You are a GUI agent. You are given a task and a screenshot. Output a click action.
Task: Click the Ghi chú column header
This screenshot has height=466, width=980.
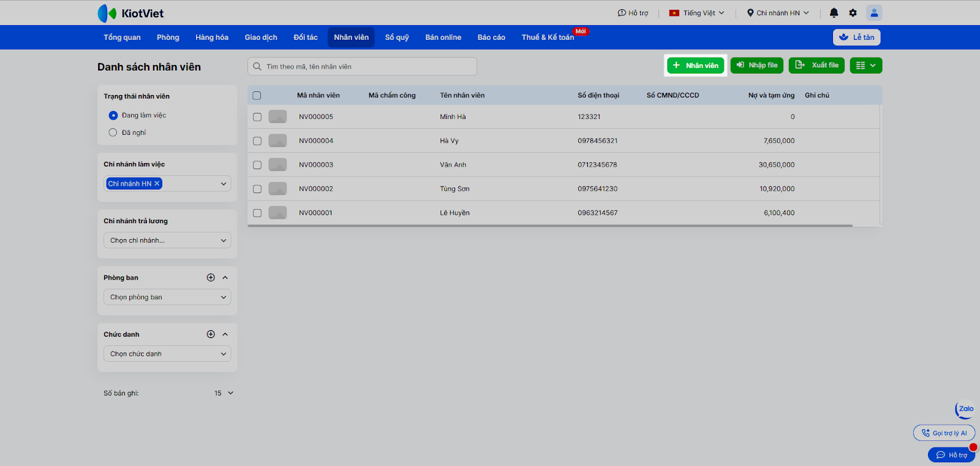tap(817, 96)
